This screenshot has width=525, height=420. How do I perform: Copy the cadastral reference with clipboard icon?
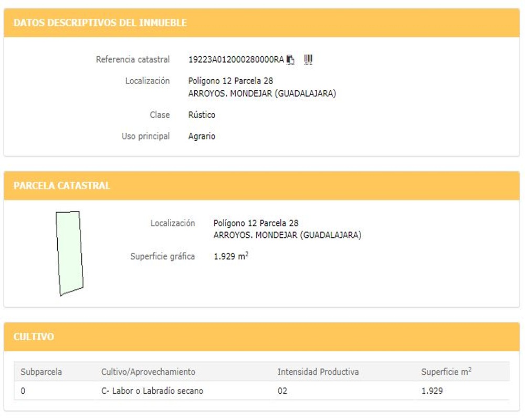pos(290,60)
